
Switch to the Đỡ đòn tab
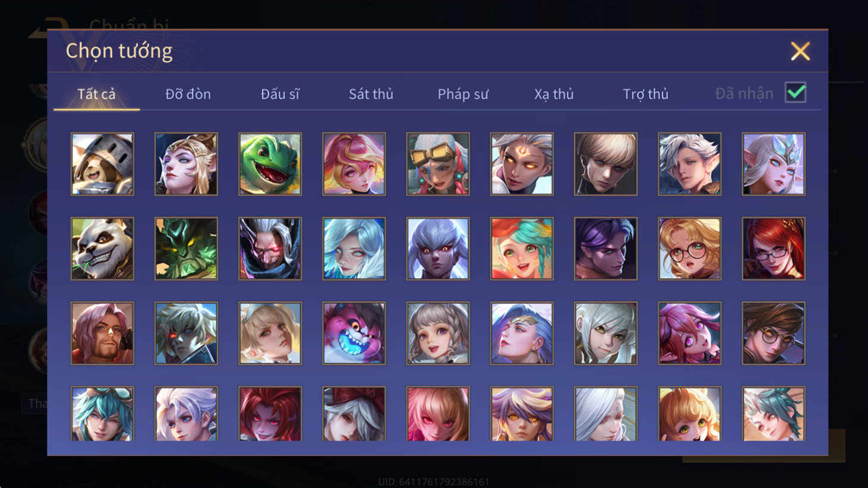point(188,94)
